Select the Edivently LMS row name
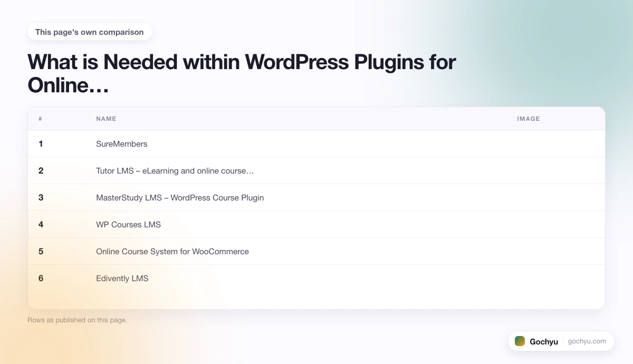The height and width of the screenshot is (364, 633). pyautogui.click(x=122, y=278)
